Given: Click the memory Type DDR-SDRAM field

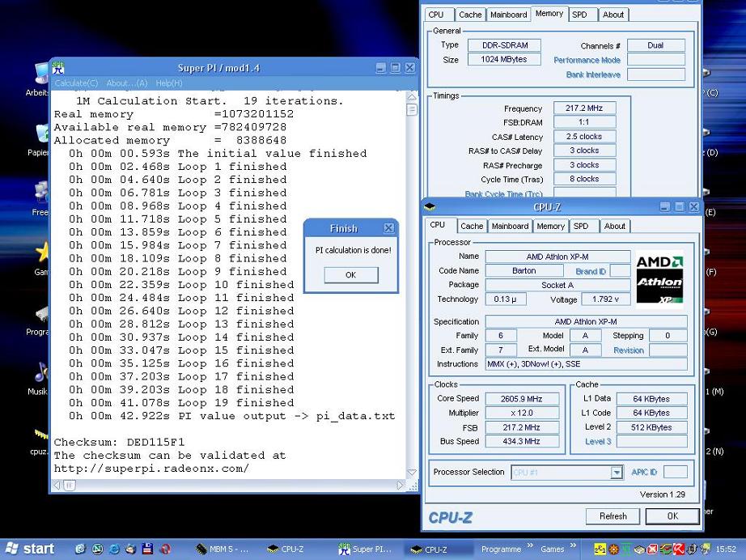Looking at the screenshot, I should click(504, 45).
